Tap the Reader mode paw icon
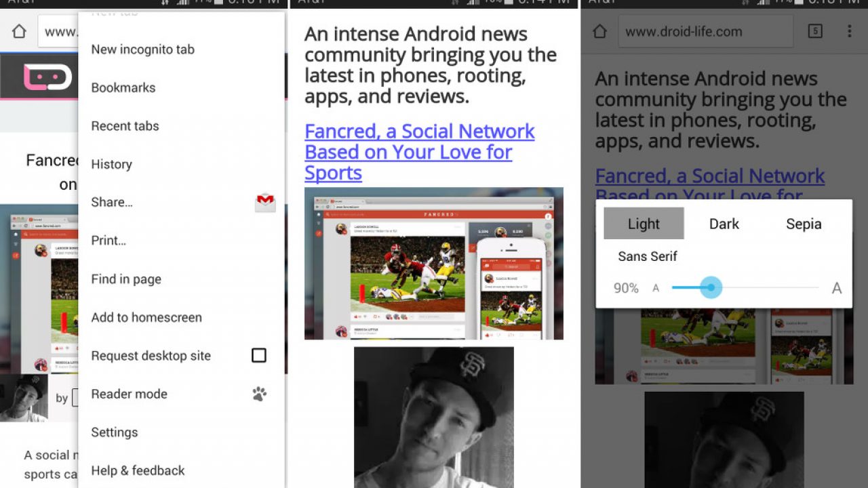 [259, 394]
